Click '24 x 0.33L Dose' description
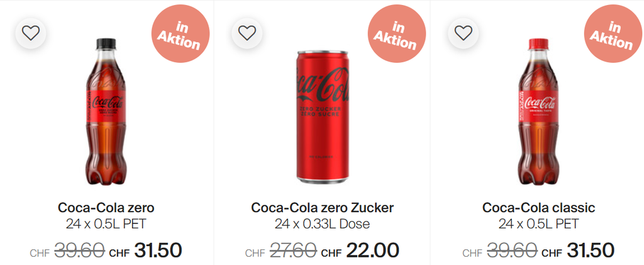Image resolution: width=644 pixels, height=265 pixels. coord(322,223)
